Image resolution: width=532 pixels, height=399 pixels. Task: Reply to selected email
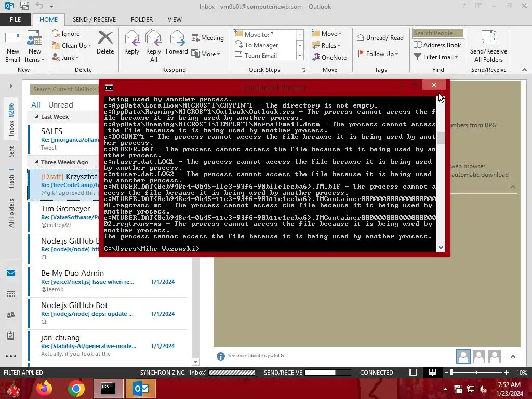131,43
